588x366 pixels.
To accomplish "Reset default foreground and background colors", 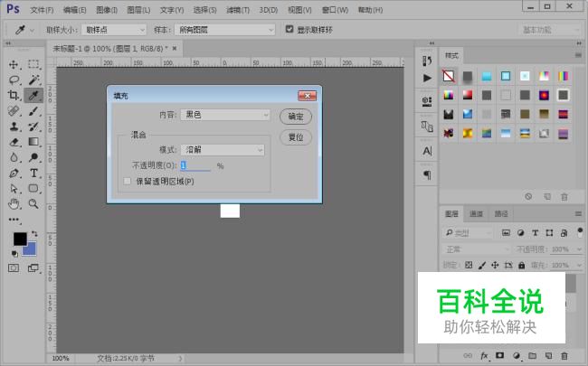I will click(14, 254).
